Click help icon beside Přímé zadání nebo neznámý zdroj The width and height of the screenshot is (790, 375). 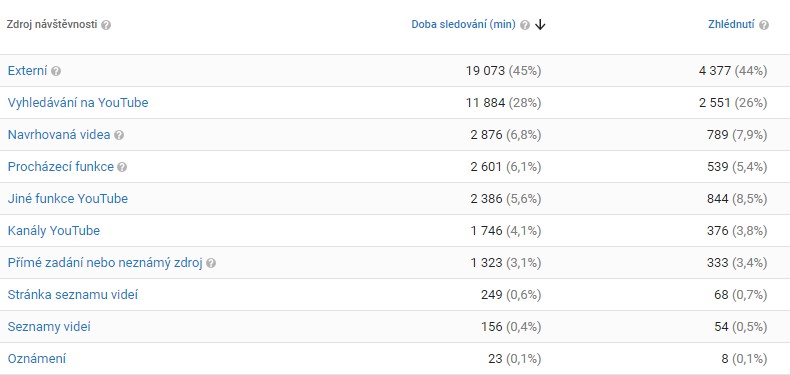[x=211, y=263]
